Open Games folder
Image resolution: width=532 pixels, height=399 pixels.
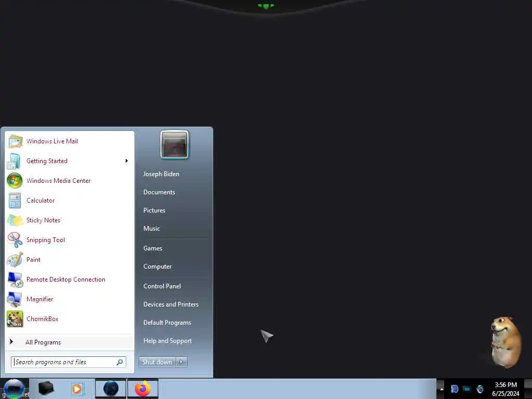point(153,248)
